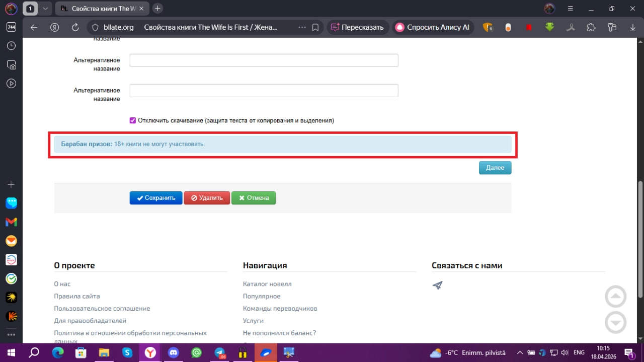Click the 'Сохранить' button
644x362 pixels.
[156, 198]
